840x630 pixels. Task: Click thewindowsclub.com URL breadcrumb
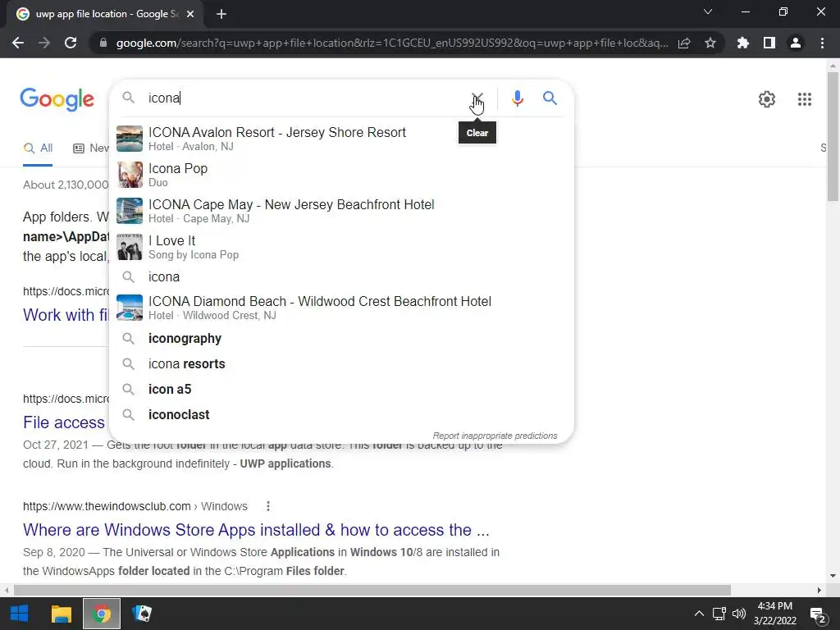point(135,506)
